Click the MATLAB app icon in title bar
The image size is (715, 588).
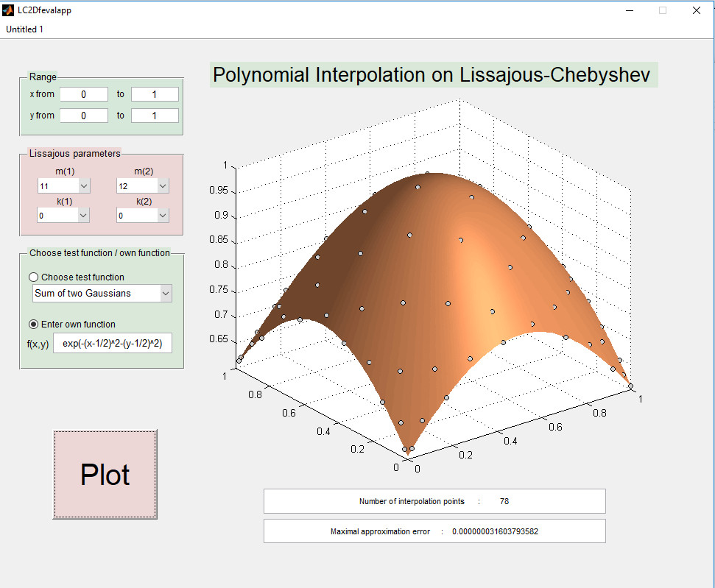[x=8, y=10]
